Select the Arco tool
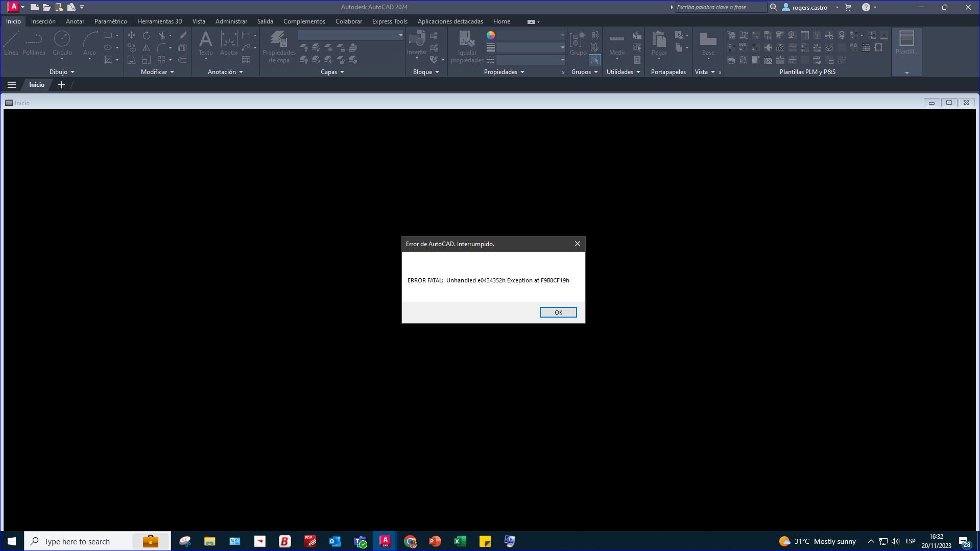The height and width of the screenshot is (551, 980). pyautogui.click(x=89, y=41)
